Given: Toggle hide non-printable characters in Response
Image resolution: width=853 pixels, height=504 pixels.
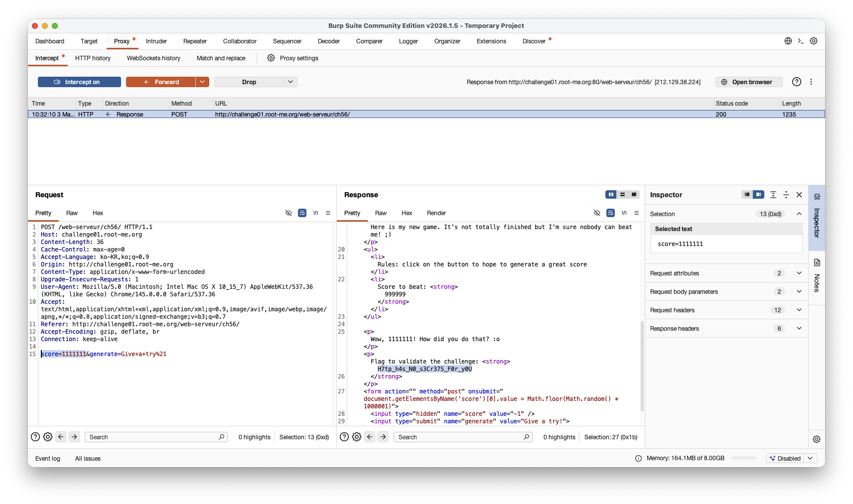Looking at the screenshot, I should tap(597, 213).
